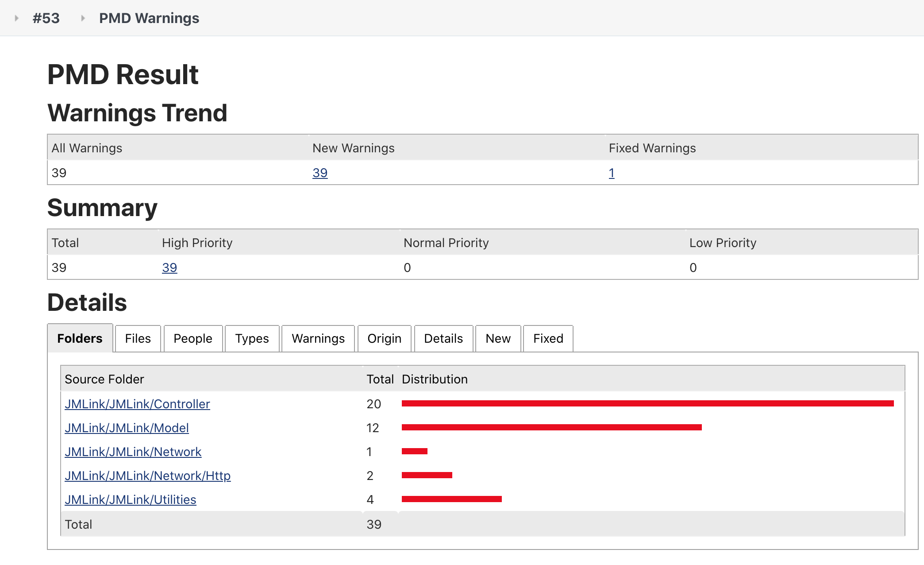The width and height of the screenshot is (924, 565).
Task: Open the New Warnings count 39 link
Action: 320,173
